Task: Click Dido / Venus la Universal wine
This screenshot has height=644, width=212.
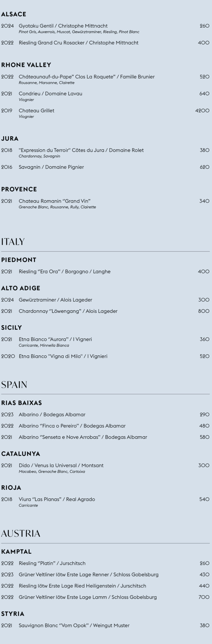Action: pyautogui.click(x=61, y=465)
